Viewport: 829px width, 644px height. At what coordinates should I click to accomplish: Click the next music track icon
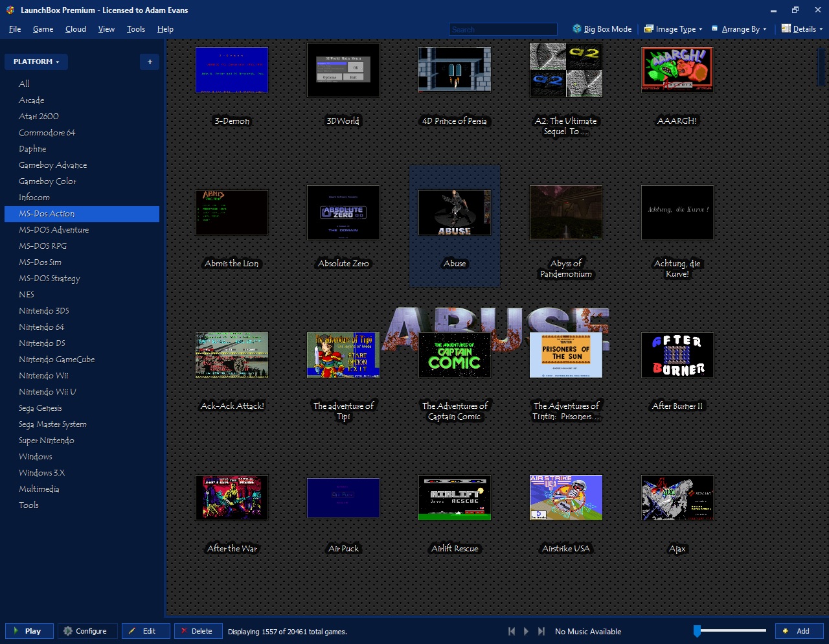(x=541, y=631)
